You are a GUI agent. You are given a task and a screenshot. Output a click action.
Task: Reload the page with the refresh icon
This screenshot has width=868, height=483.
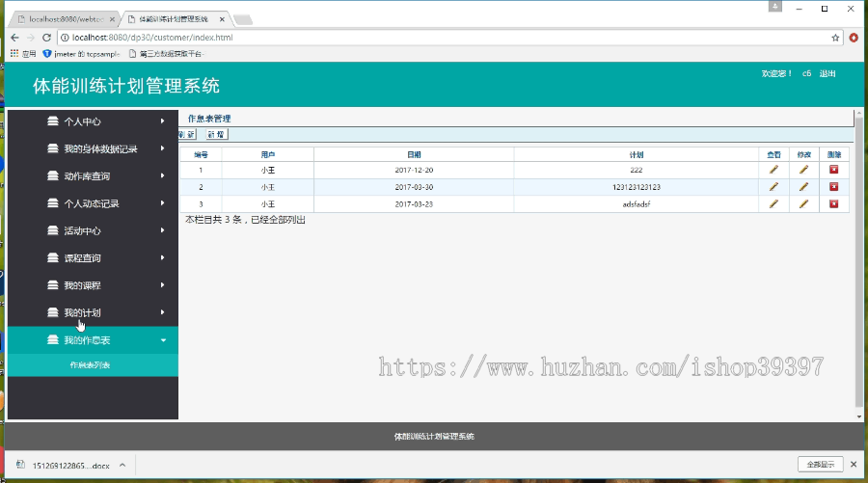[46, 38]
